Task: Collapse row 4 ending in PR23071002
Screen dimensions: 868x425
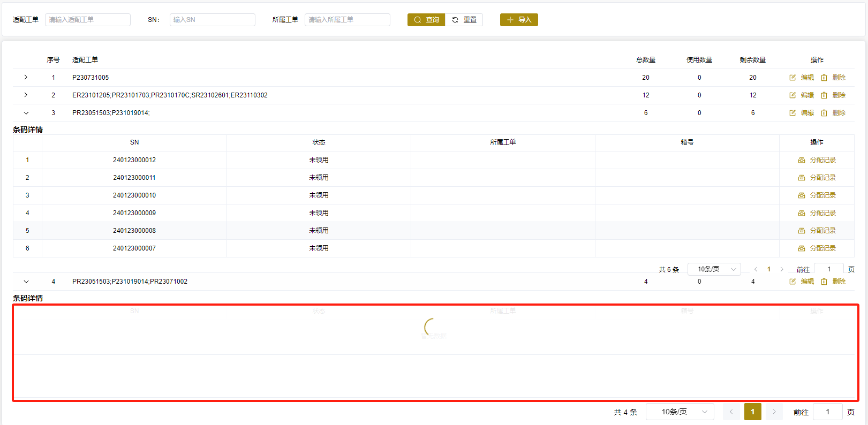Action: [26, 282]
